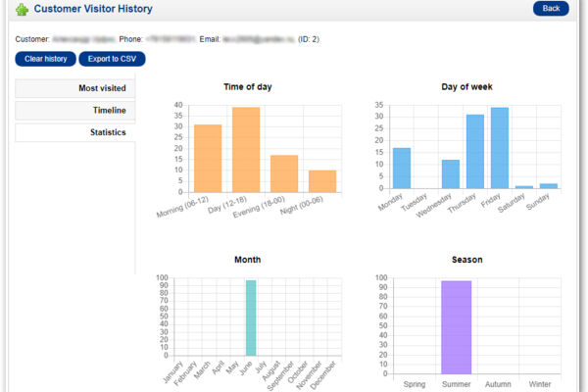Click the Wednesday blue bar
The width and height of the screenshot is (588, 392).
pyautogui.click(x=451, y=174)
